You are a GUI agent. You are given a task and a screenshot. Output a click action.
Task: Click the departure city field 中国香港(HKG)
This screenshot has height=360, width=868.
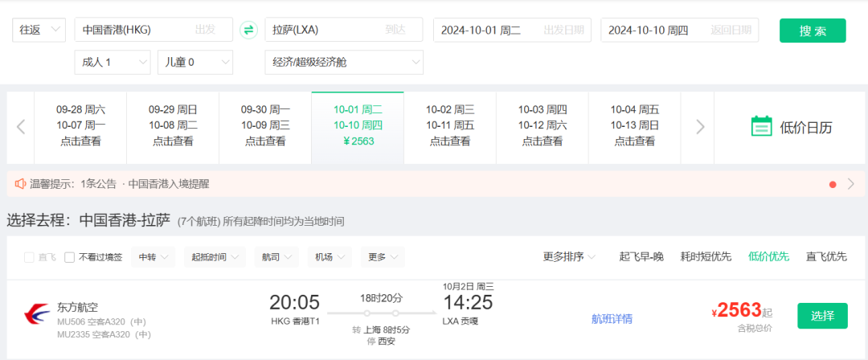[x=154, y=30]
